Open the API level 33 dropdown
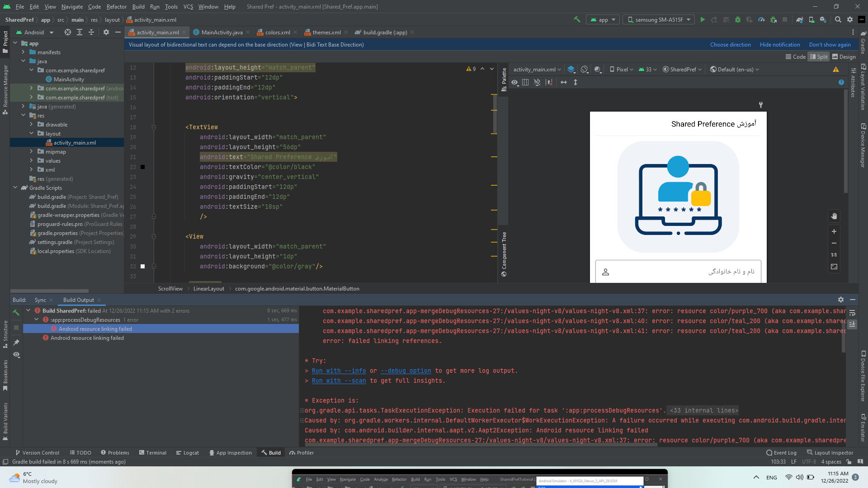868x488 pixels. [x=648, y=69]
